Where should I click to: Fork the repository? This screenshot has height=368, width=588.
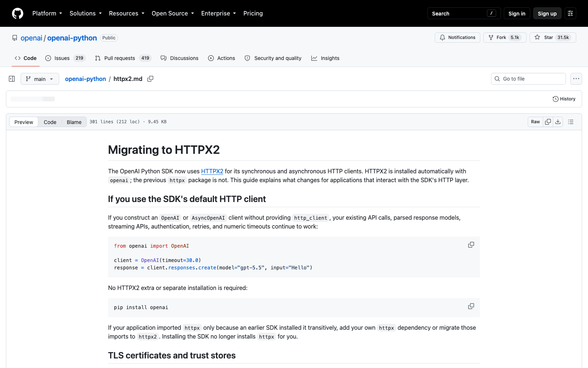coord(505,38)
